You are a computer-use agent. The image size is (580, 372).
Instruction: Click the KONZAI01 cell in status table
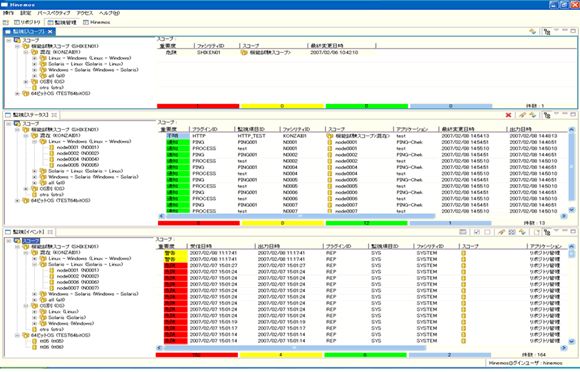point(294,136)
